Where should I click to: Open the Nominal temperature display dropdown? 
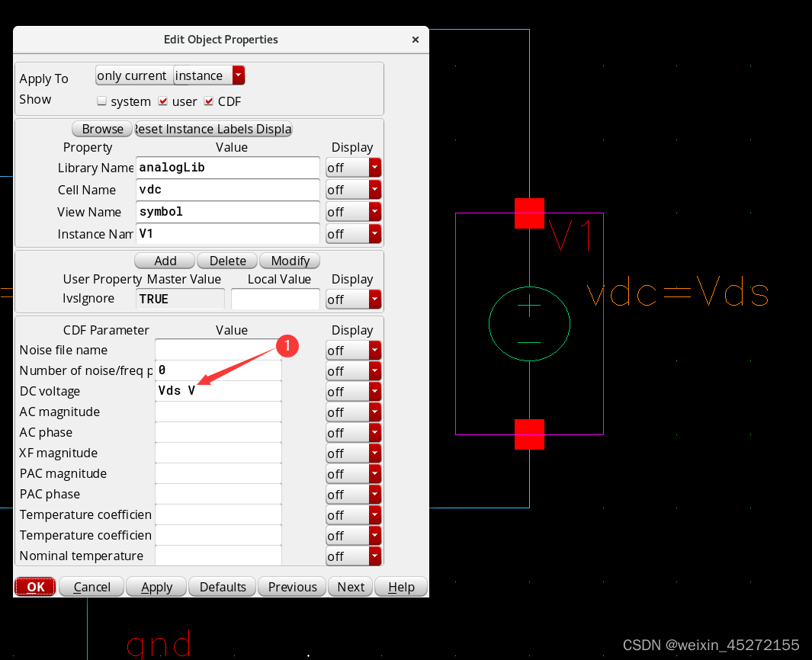coord(373,556)
